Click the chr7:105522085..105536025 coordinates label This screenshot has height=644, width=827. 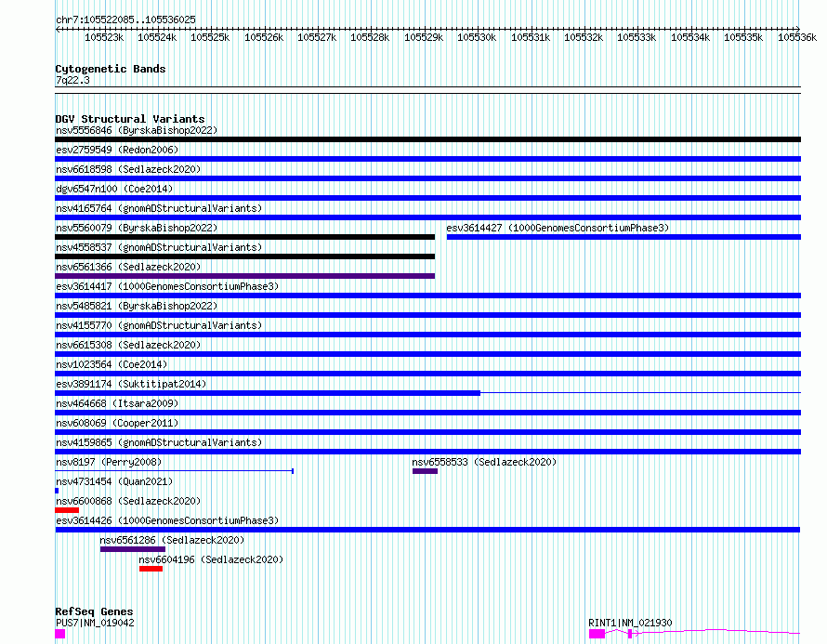(125, 20)
